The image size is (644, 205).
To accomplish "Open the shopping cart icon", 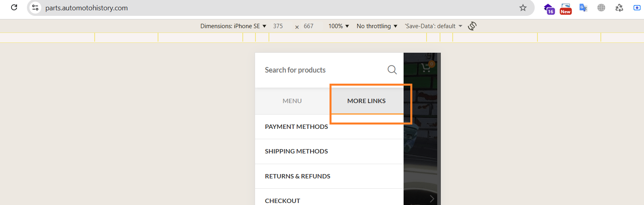I will click(427, 67).
